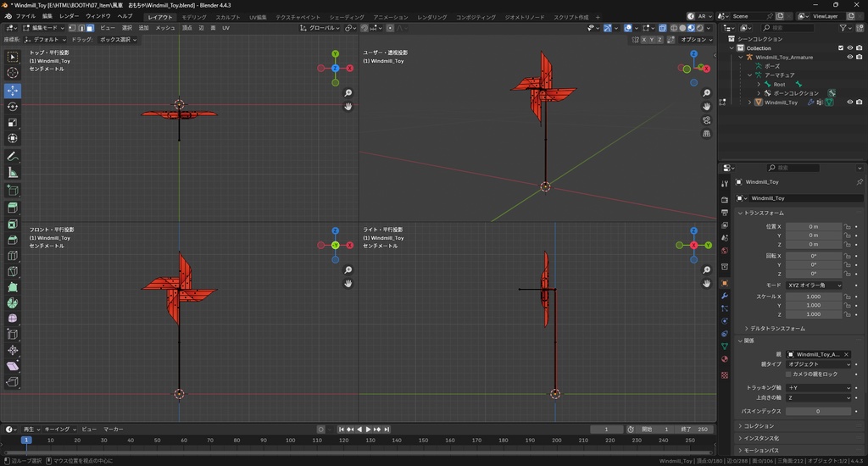Select the Knife tool
The image size is (868, 466).
click(x=12, y=272)
